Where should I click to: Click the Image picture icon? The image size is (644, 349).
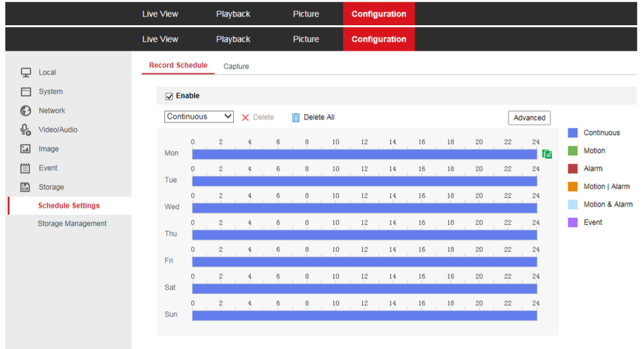click(x=26, y=149)
